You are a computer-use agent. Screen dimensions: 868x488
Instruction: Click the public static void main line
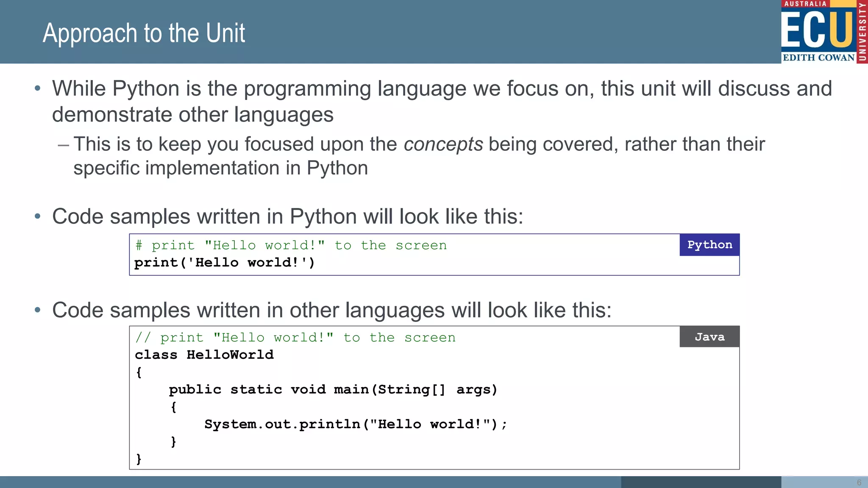pyautogui.click(x=333, y=389)
